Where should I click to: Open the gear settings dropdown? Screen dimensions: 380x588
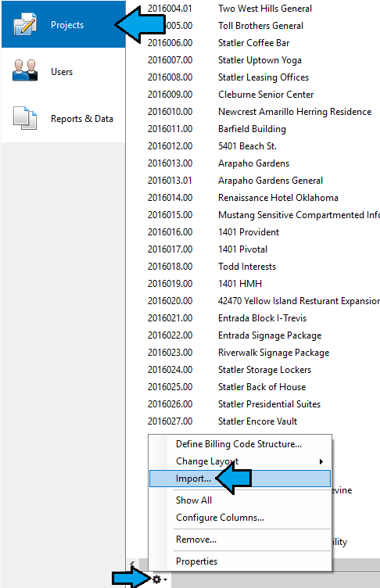click(x=160, y=579)
